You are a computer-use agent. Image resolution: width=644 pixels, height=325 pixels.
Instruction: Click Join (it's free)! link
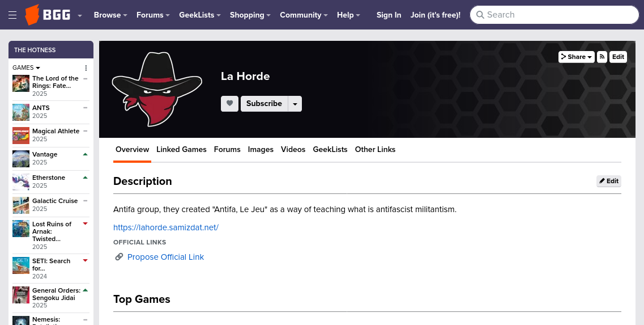click(436, 15)
